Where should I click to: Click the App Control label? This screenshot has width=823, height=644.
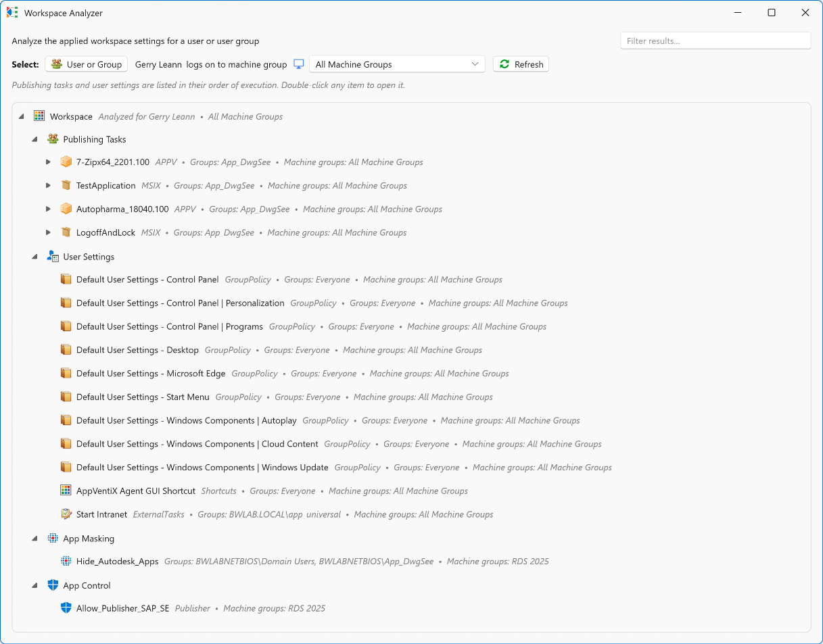87,585
